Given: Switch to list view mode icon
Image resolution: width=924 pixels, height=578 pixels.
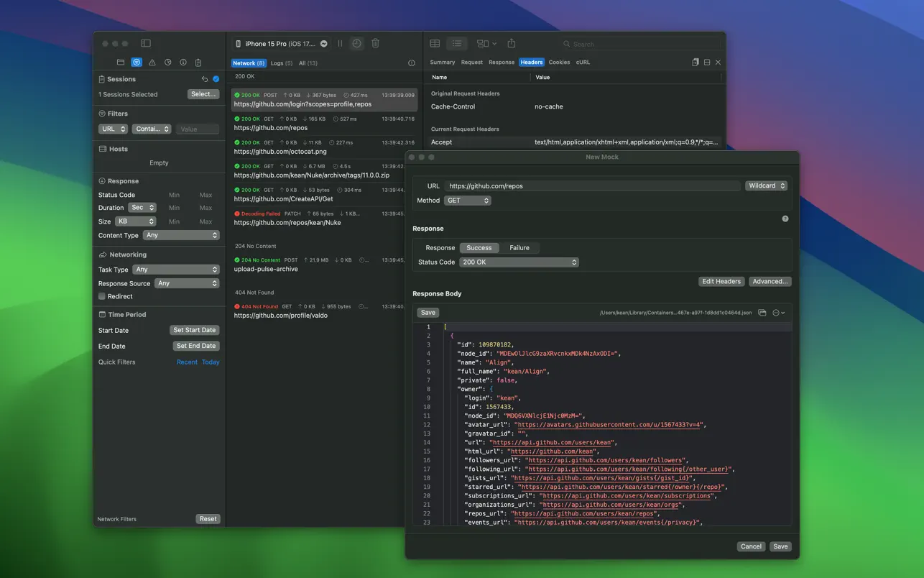Looking at the screenshot, I should pyautogui.click(x=456, y=43).
